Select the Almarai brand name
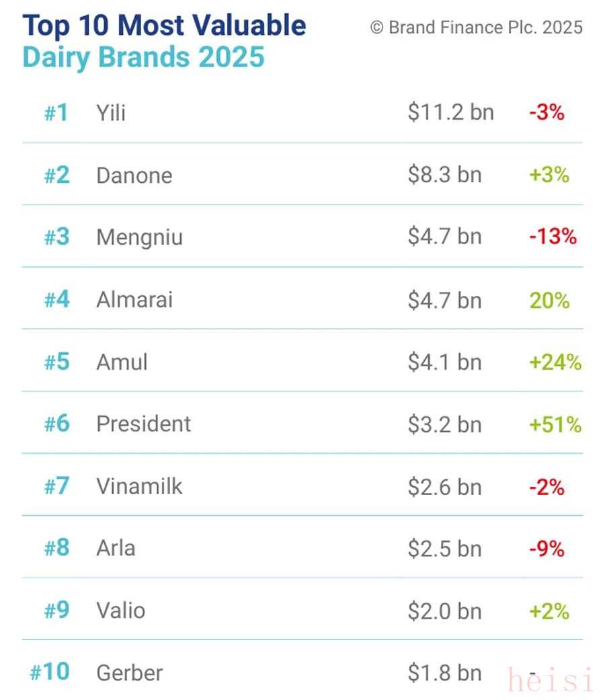This screenshot has height=700, width=605. pos(134,299)
